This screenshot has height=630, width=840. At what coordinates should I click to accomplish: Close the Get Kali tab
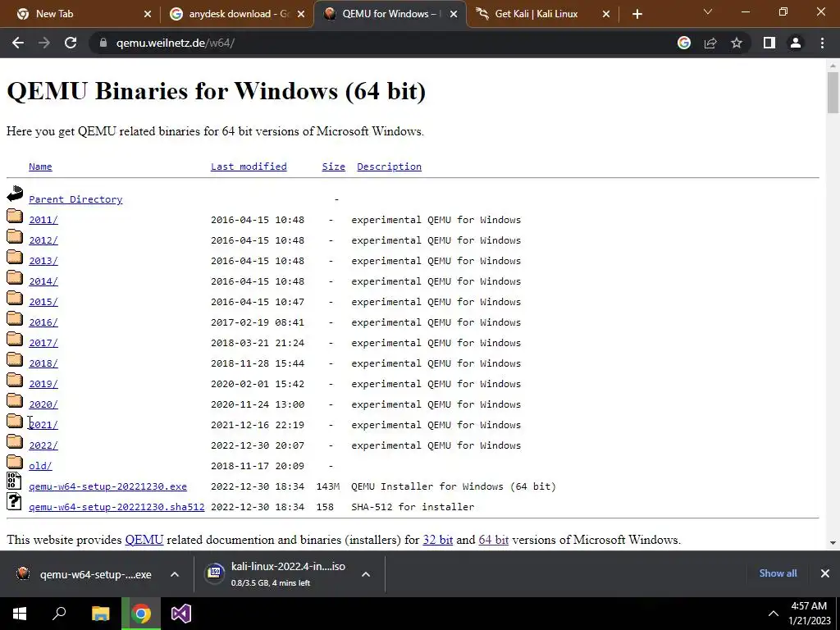606,14
